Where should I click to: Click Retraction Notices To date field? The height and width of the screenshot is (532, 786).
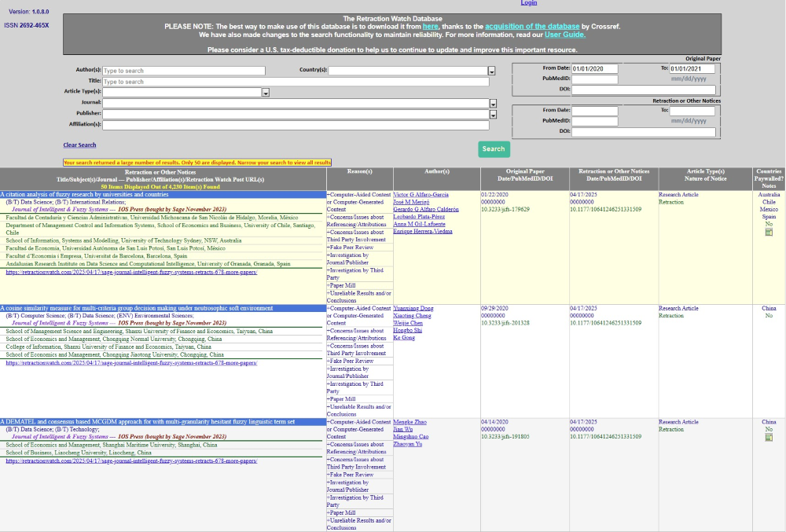coord(692,111)
